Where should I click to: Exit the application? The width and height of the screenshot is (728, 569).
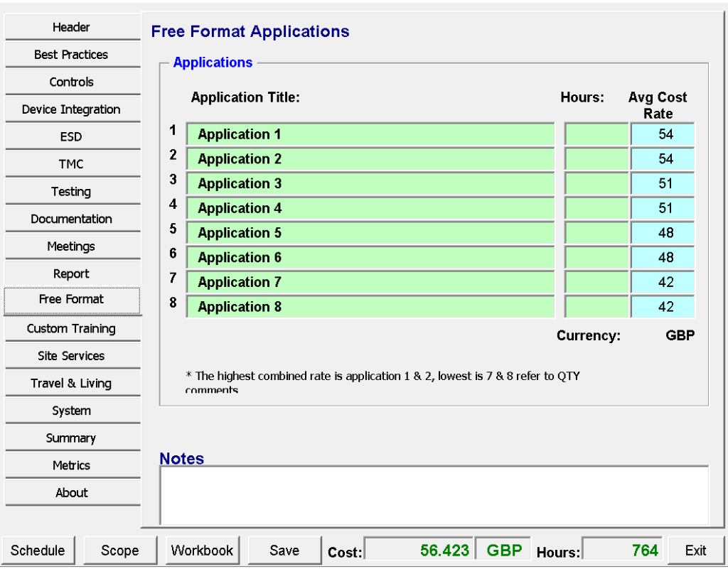(x=695, y=551)
